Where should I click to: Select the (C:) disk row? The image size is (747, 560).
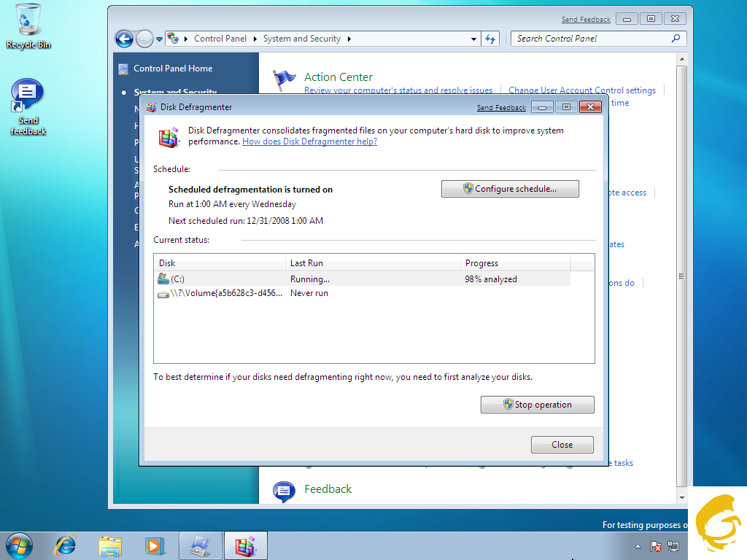tap(219, 279)
